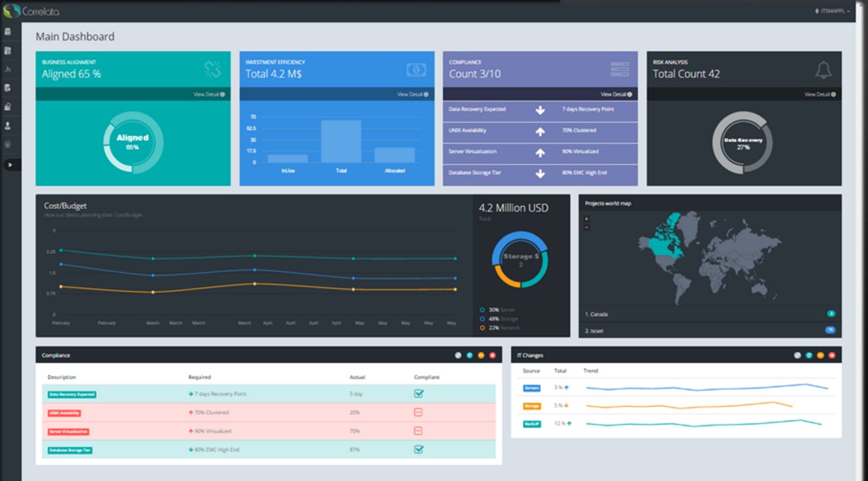Click the compliant checkmark for Data Recovery Expected
This screenshot has width=868, height=481.
point(418,394)
